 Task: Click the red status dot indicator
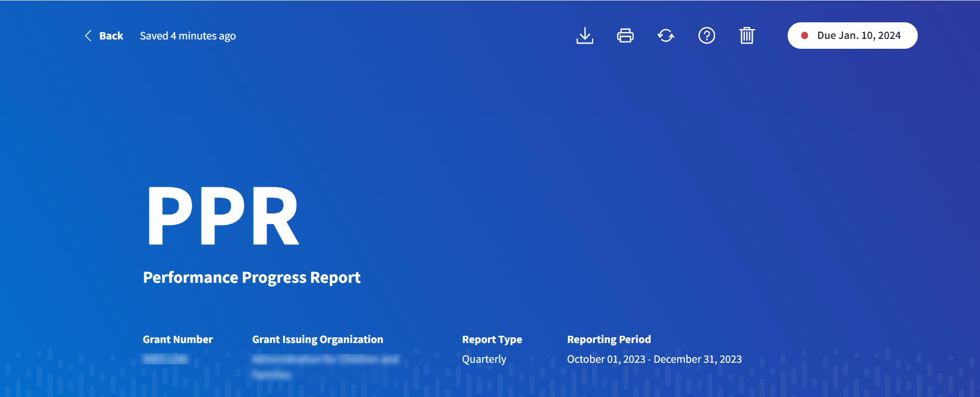click(804, 36)
